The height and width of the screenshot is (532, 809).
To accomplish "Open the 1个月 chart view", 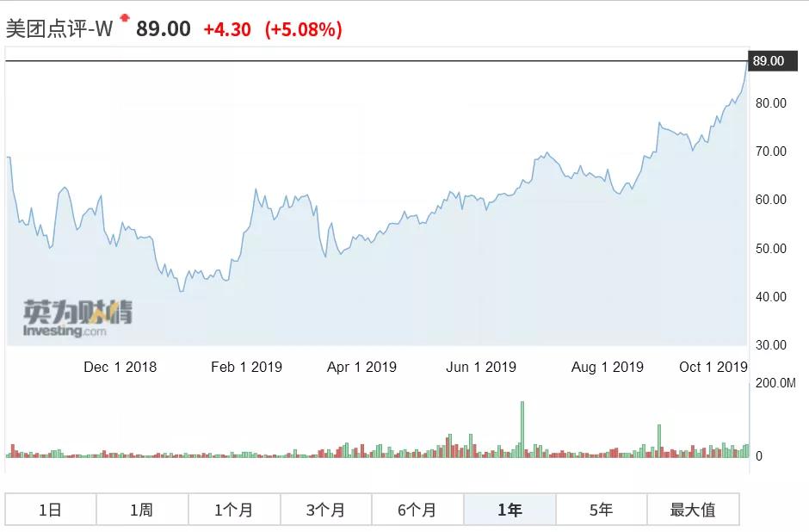I will (233, 510).
